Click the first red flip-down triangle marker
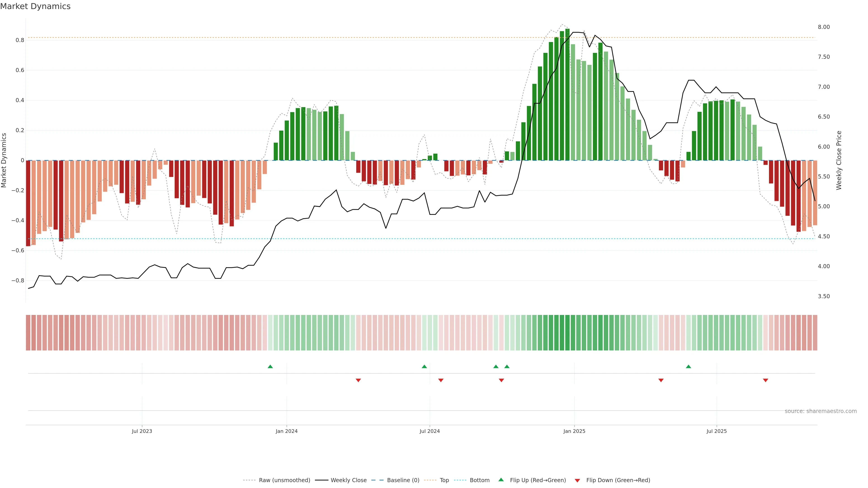This screenshot has height=488, width=868. coord(358,380)
